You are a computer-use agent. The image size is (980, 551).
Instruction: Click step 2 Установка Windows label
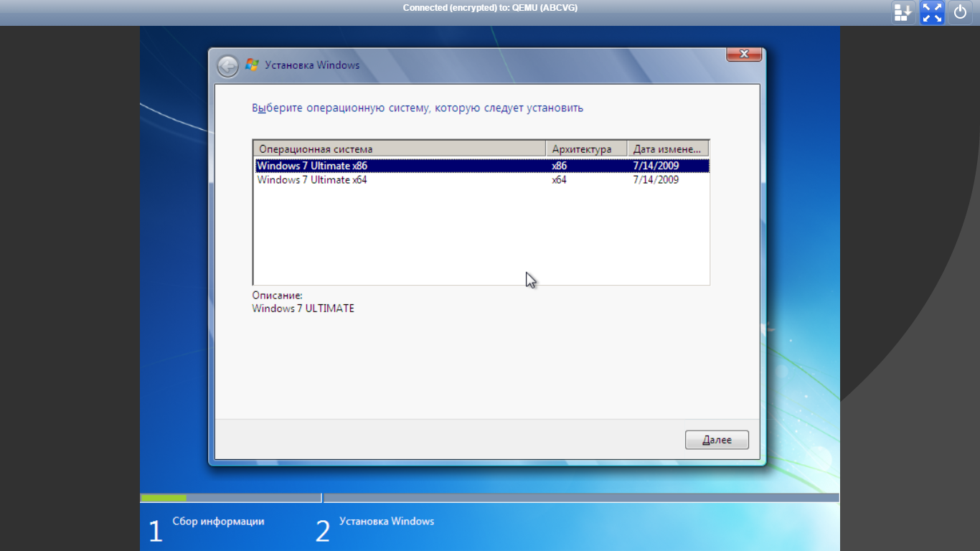click(x=387, y=522)
